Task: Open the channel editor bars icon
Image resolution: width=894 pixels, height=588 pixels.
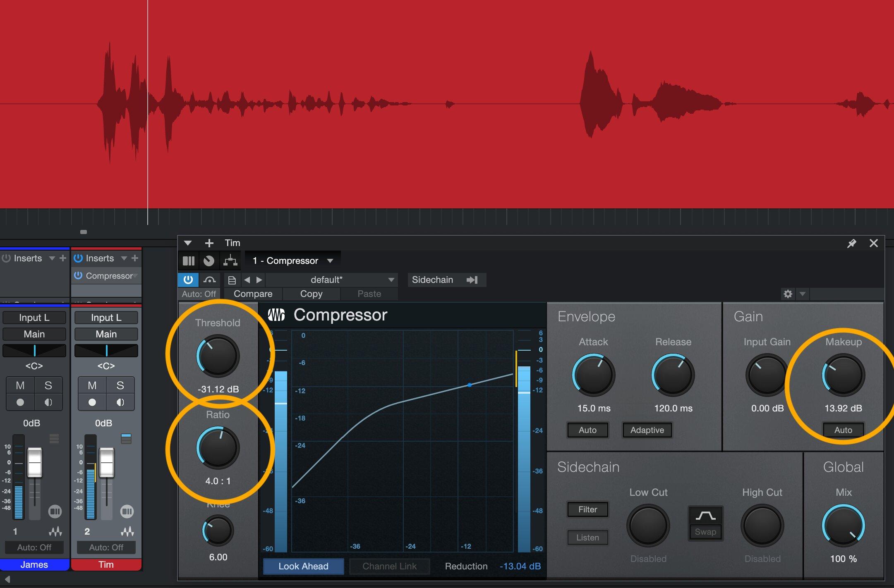Action: pos(189,261)
